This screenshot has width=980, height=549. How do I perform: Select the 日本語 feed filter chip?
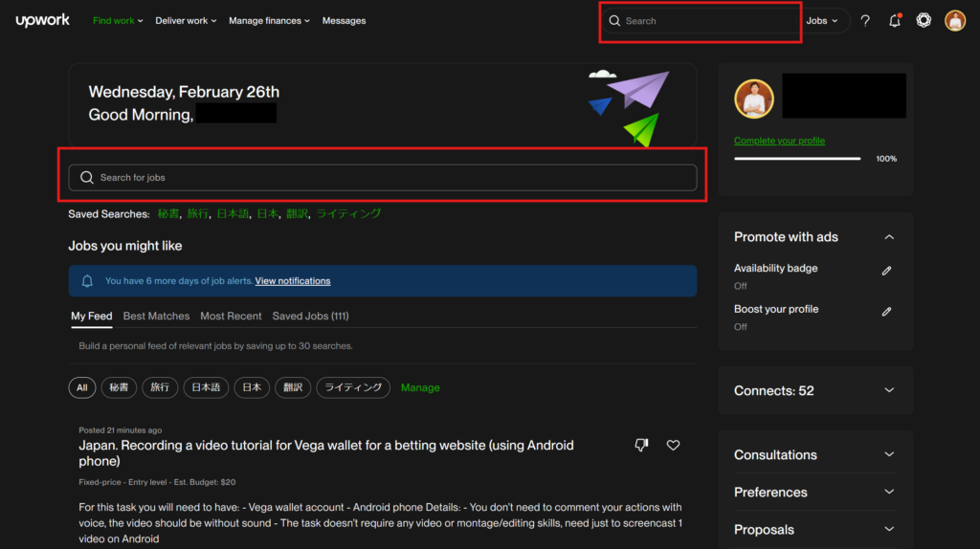tap(206, 387)
